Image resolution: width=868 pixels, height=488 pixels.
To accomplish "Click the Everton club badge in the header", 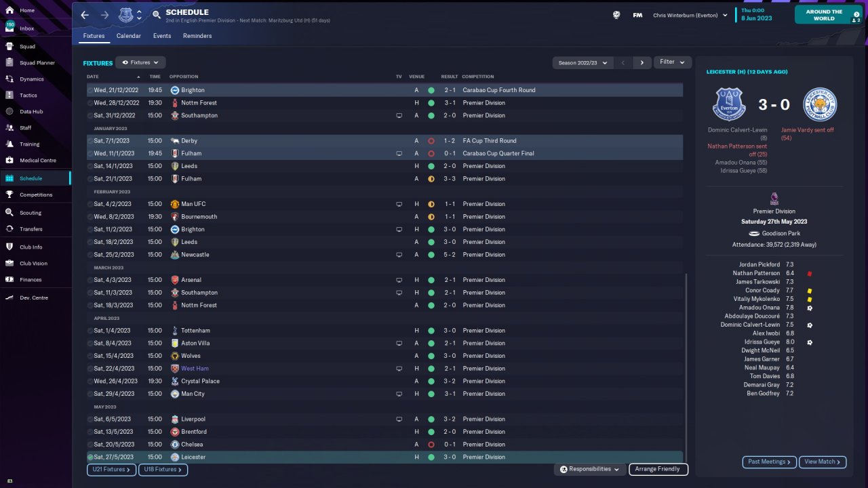I will 125,15.
